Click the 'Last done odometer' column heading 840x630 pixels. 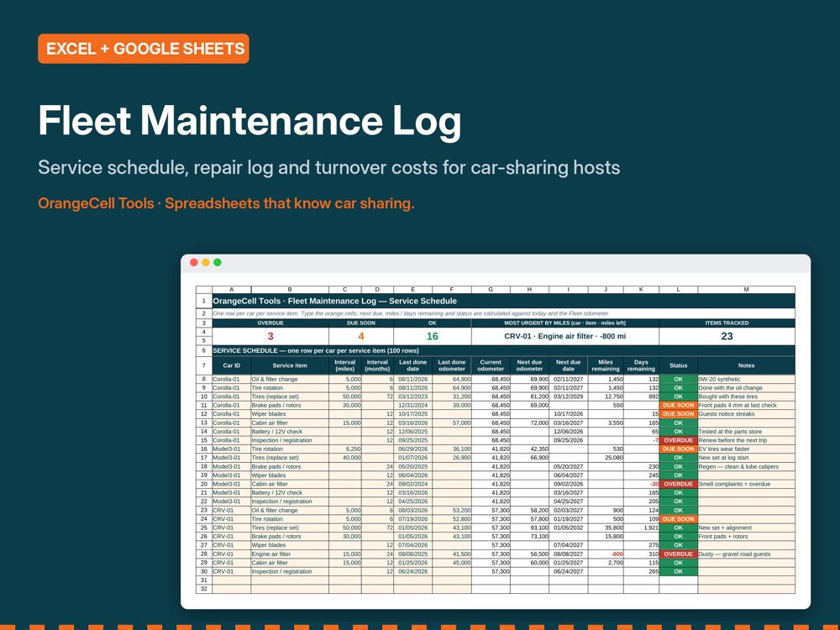tap(452, 365)
